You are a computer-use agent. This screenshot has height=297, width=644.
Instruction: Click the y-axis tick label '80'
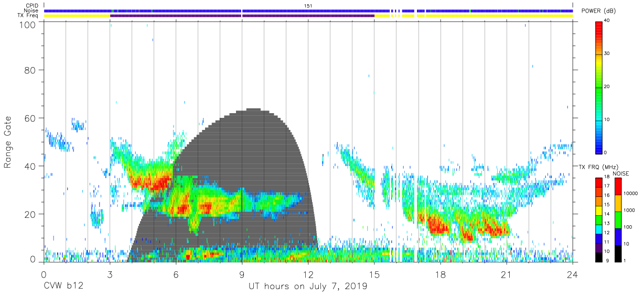pyautogui.click(x=31, y=70)
